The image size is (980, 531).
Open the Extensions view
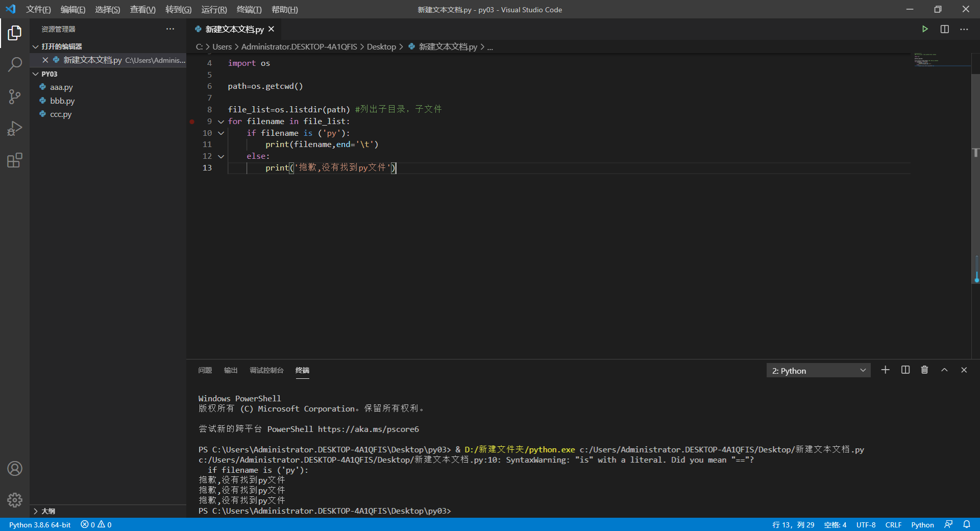pyautogui.click(x=15, y=160)
